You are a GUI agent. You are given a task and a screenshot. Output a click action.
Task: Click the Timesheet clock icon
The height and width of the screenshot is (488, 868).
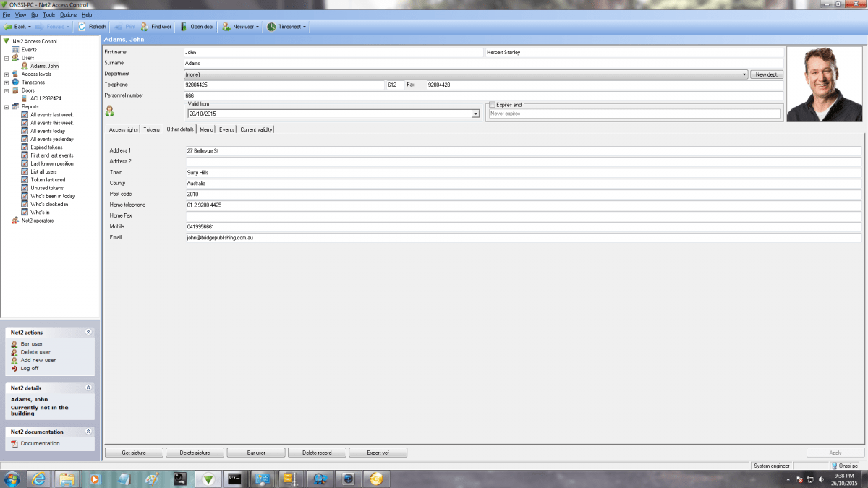pyautogui.click(x=271, y=27)
